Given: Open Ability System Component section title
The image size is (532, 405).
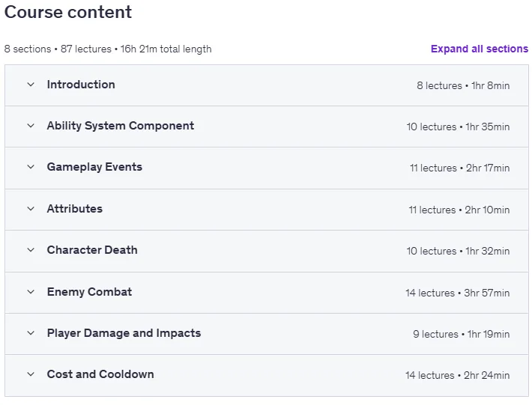Looking at the screenshot, I should (x=121, y=126).
